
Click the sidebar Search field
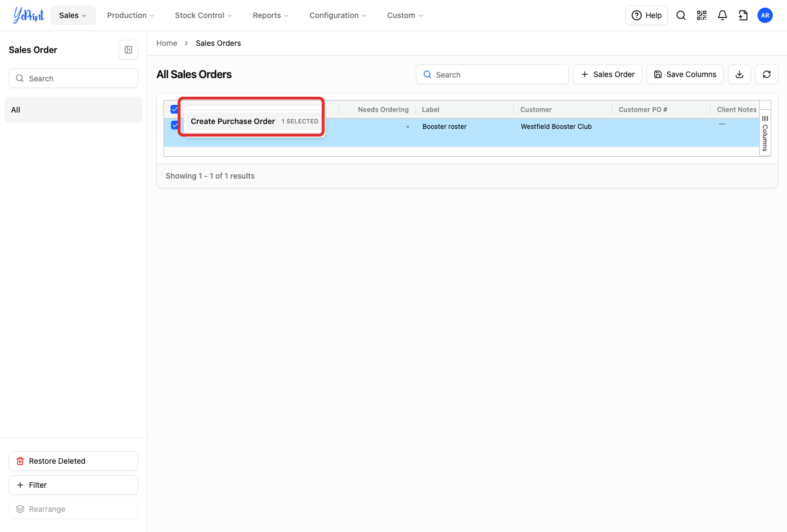tap(73, 78)
